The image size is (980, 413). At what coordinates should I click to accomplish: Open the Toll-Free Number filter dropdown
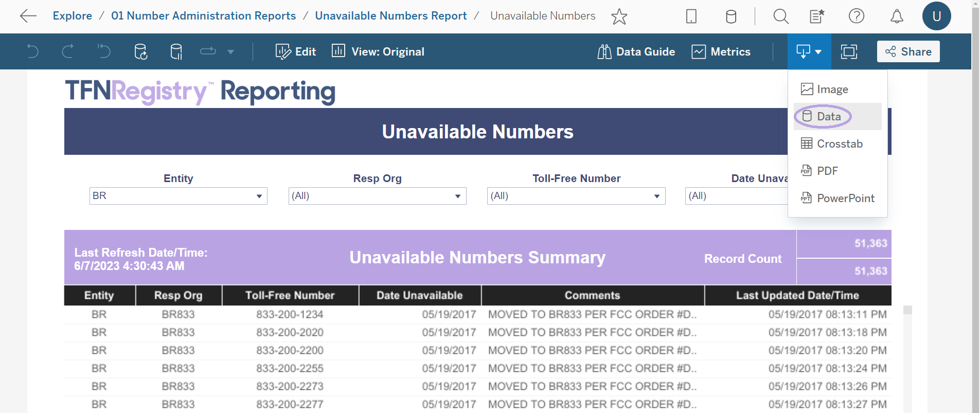(576, 196)
